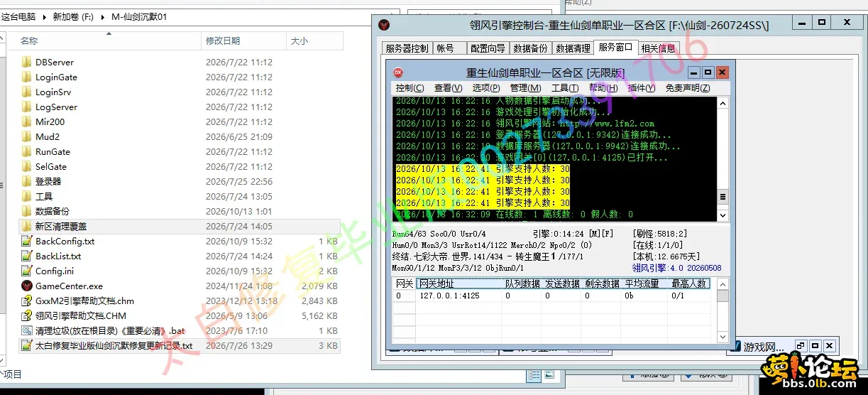Click the 队列数据 table column header
This screenshot has height=395, width=868.
522,283
